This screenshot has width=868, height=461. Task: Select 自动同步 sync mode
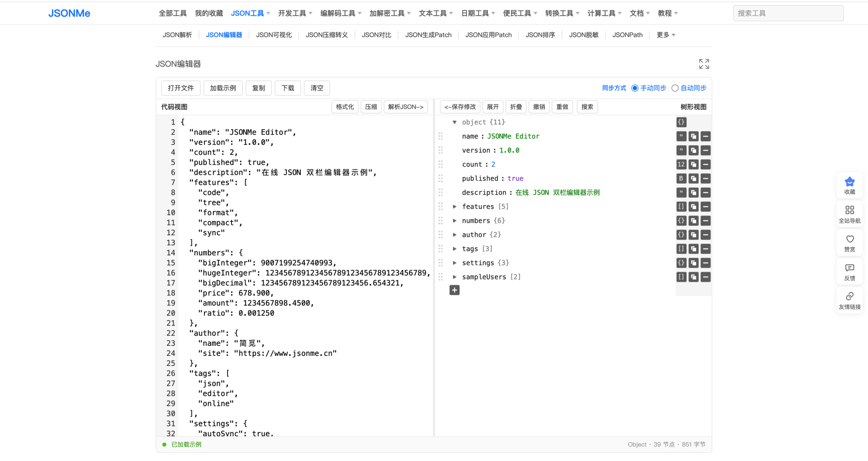pos(675,88)
